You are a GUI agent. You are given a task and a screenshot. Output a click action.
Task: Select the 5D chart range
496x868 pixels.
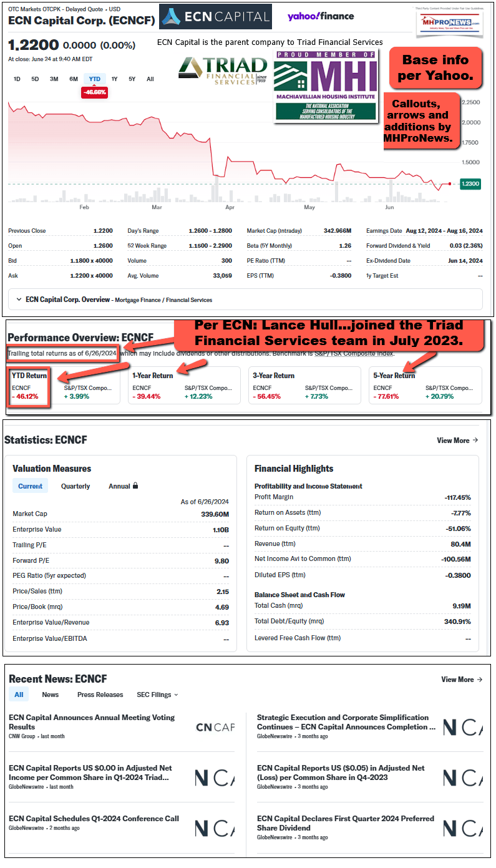click(36, 79)
